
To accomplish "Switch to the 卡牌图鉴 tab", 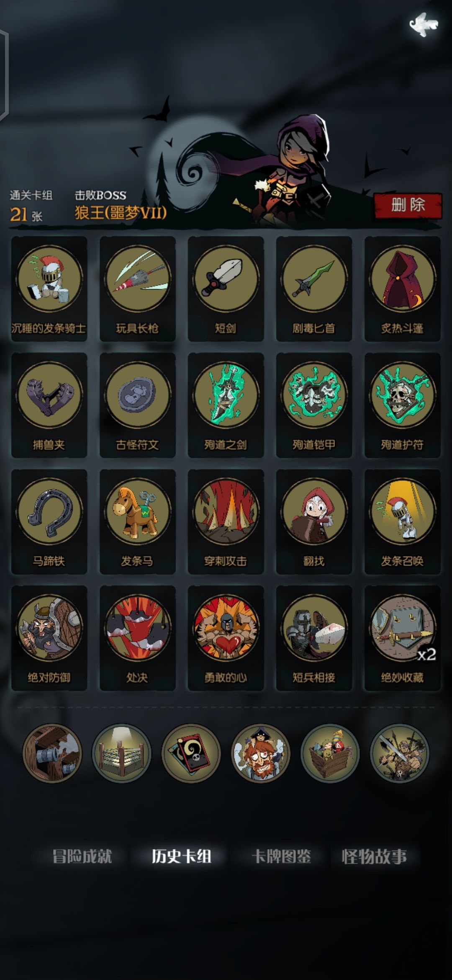I will click(x=281, y=856).
